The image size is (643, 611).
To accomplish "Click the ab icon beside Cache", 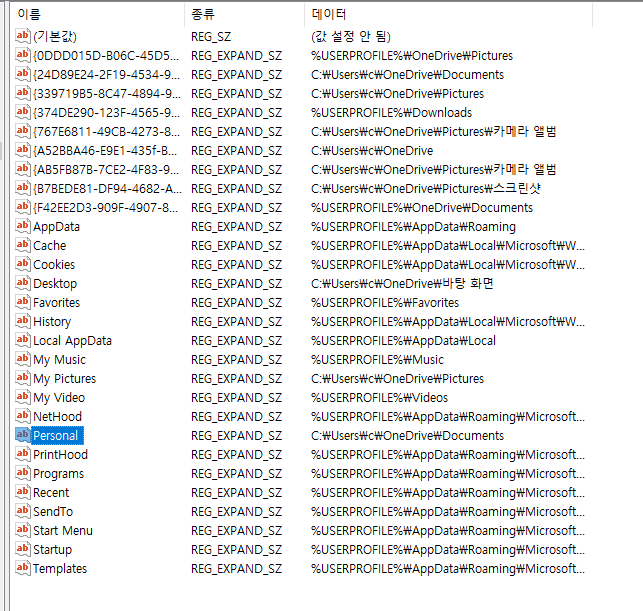I will [23, 245].
